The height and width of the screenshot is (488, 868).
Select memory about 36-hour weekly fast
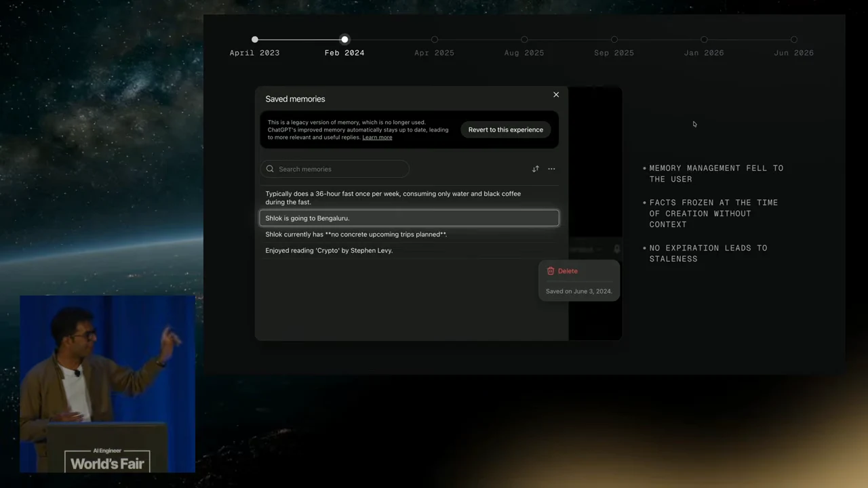tap(410, 198)
